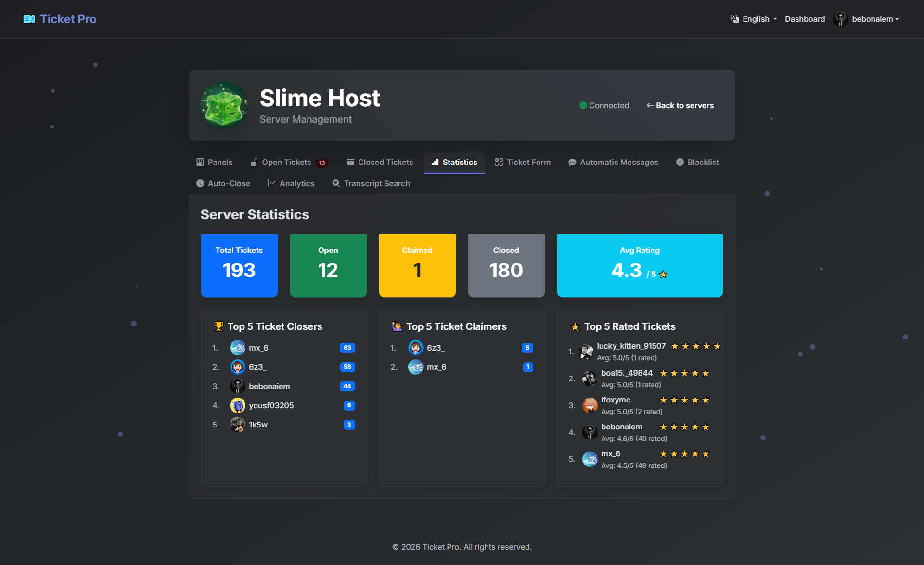Click Avg: 4.6/5 (49 rated) text
The width and height of the screenshot is (924, 565).
tap(634, 439)
